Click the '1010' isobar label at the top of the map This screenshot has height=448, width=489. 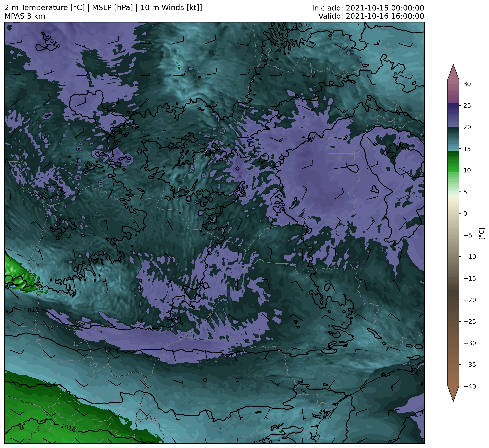coord(302,25)
